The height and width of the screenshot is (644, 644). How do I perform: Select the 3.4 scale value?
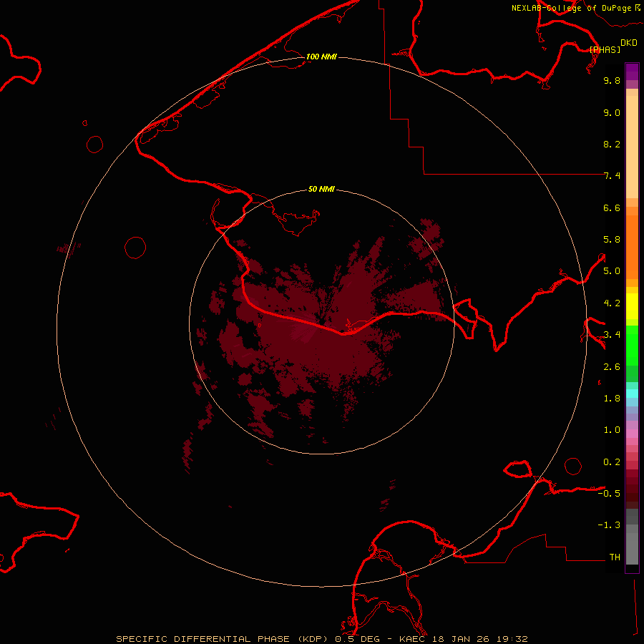coord(612,335)
